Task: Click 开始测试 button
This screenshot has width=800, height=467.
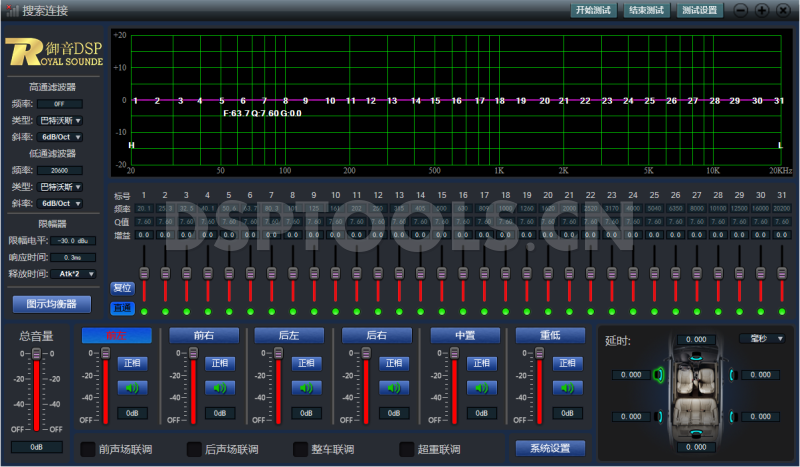Action: coord(593,10)
